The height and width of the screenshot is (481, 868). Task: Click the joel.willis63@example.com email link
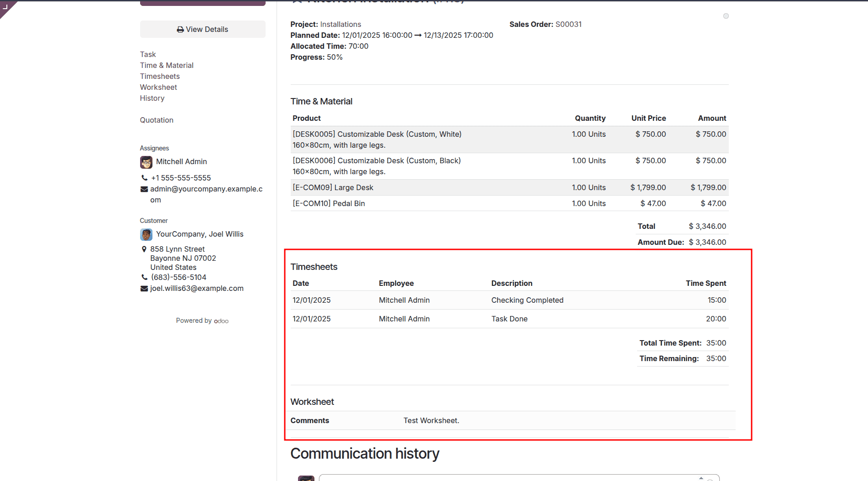(x=197, y=288)
